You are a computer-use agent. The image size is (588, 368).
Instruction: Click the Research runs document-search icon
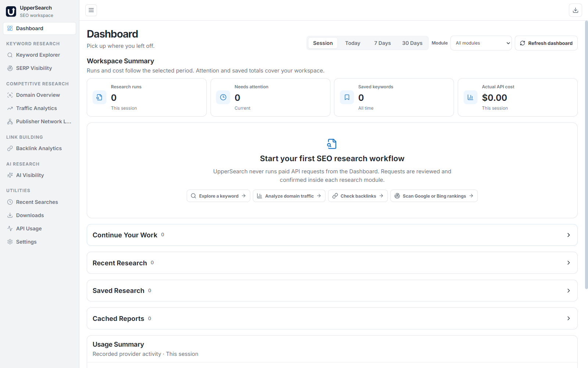click(99, 98)
